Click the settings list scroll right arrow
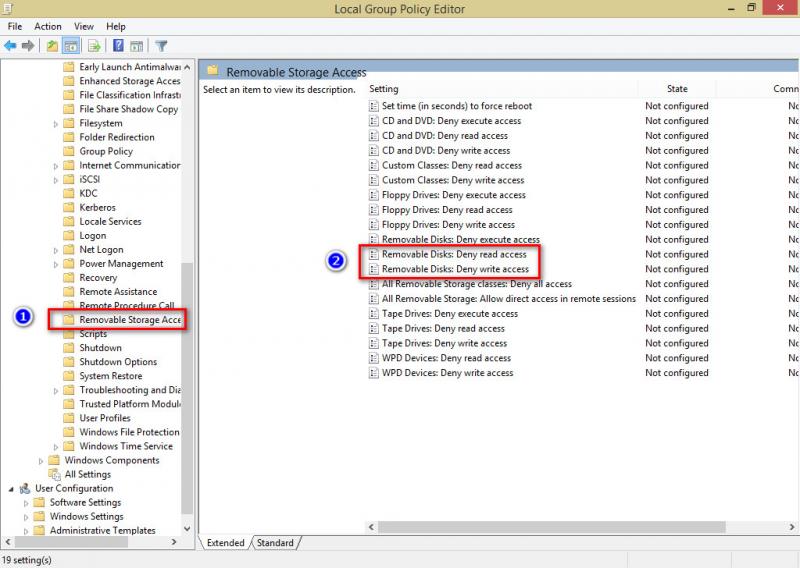This screenshot has height=568, width=800. coord(792,527)
